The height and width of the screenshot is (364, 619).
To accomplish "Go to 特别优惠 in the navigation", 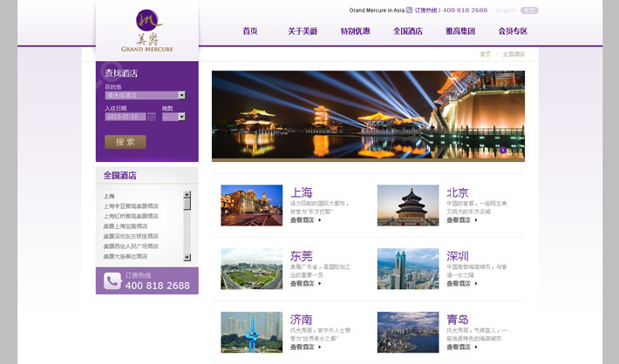I will (355, 31).
